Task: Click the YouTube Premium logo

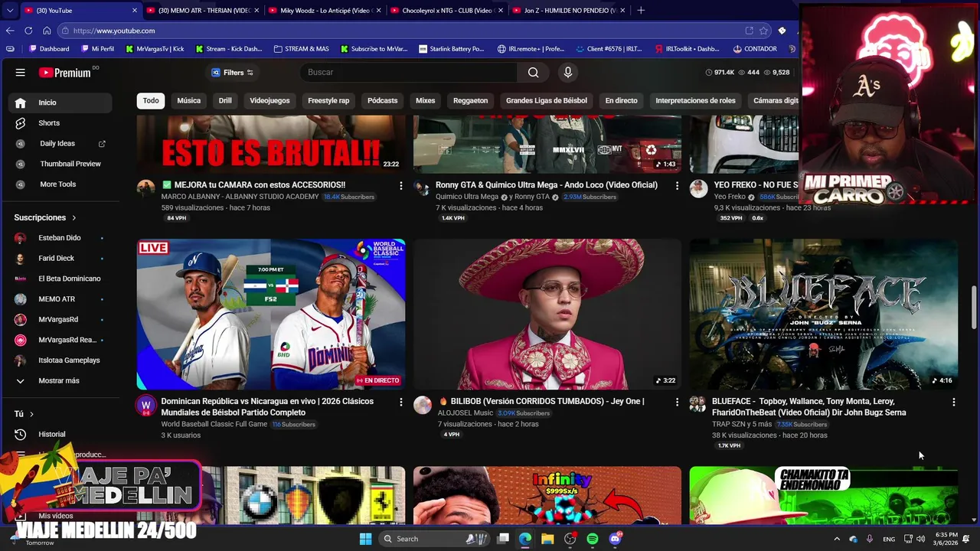Action: (65, 73)
